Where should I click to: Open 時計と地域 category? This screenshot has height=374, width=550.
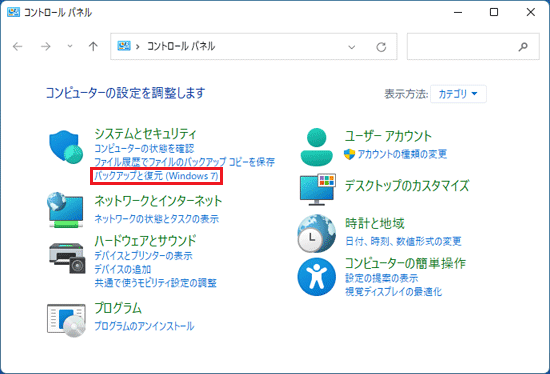[375, 223]
